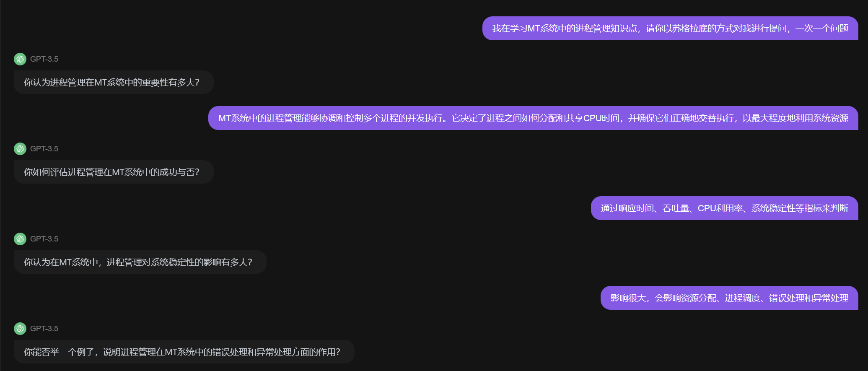The height and width of the screenshot is (371, 868).
Task: Click '错误处理和异常处理' text in the '影响很大' message
Action: (x=808, y=298)
